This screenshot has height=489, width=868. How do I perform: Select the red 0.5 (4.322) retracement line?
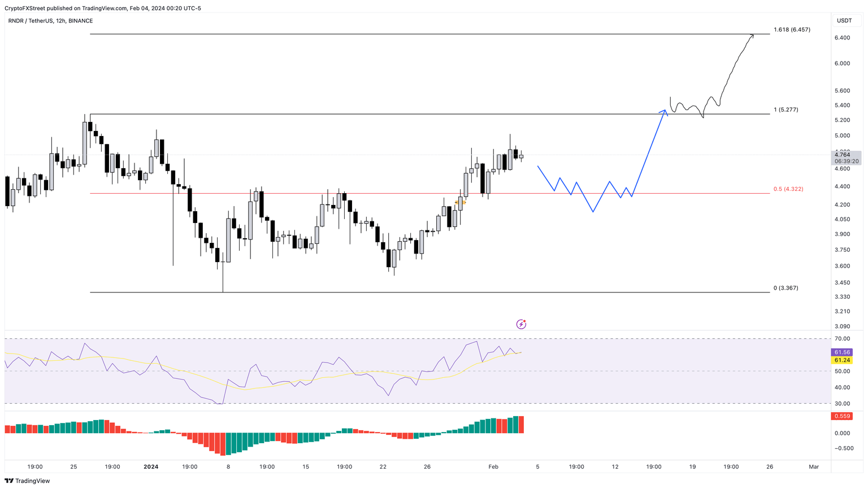(396, 193)
